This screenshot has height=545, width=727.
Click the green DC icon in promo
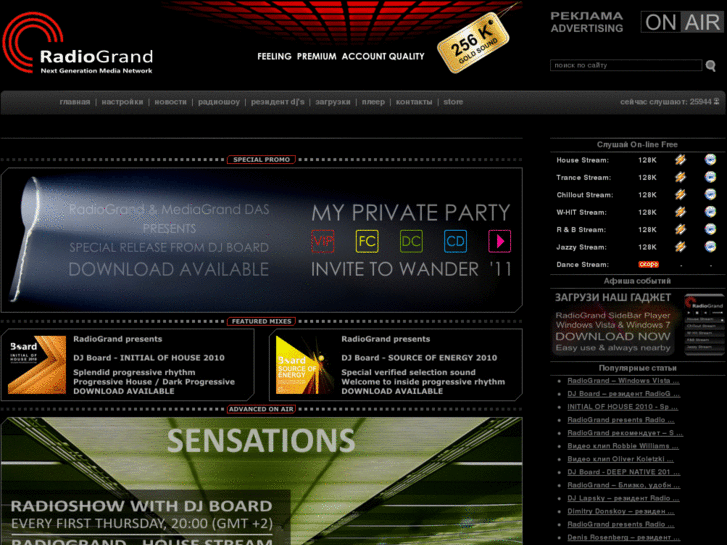tap(411, 241)
